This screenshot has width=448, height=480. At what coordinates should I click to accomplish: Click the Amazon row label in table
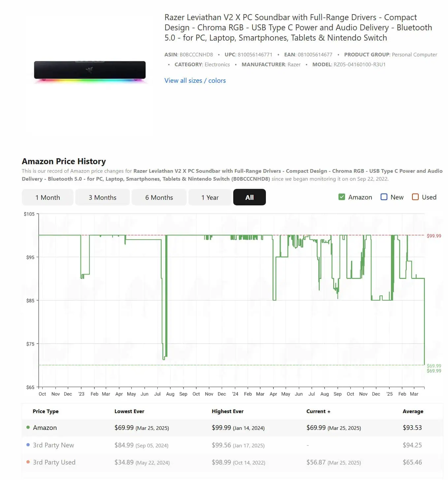(45, 428)
